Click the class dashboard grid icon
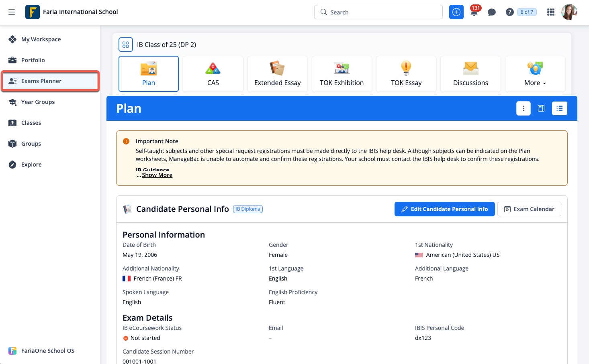 pyautogui.click(x=126, y=45)
